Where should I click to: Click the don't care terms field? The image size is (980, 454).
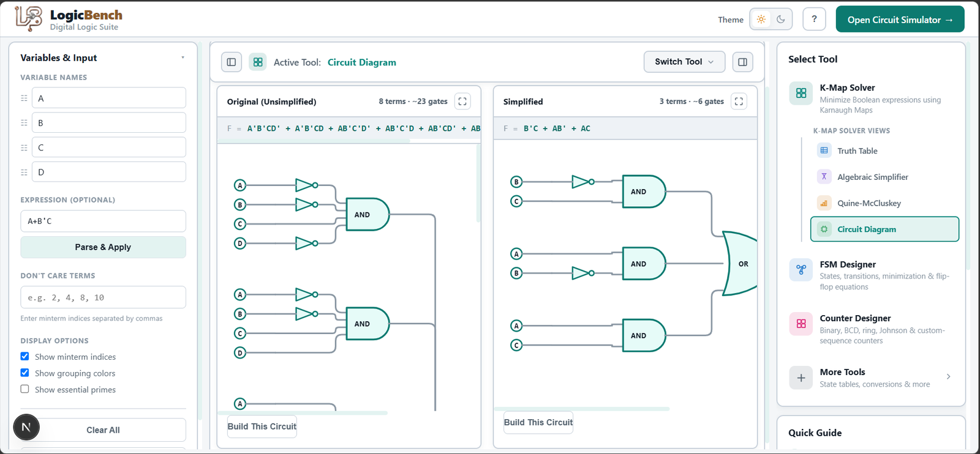point(103,297)
